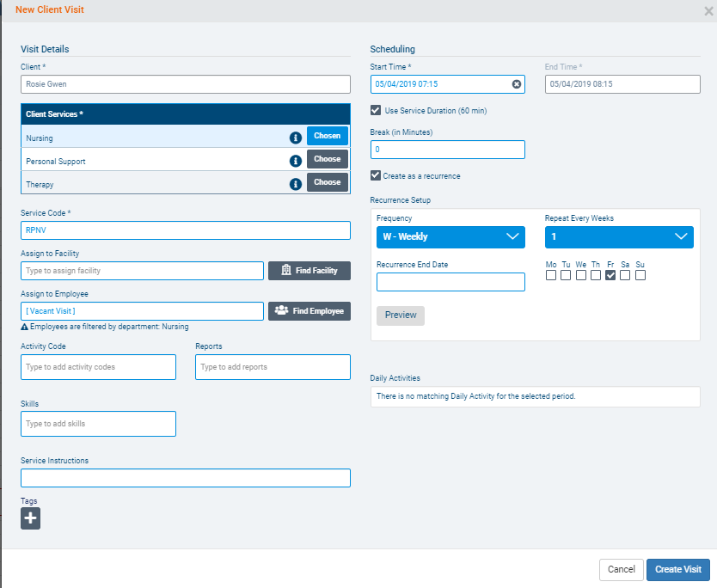Choose the Therapy service

click(x=327, y=183)
